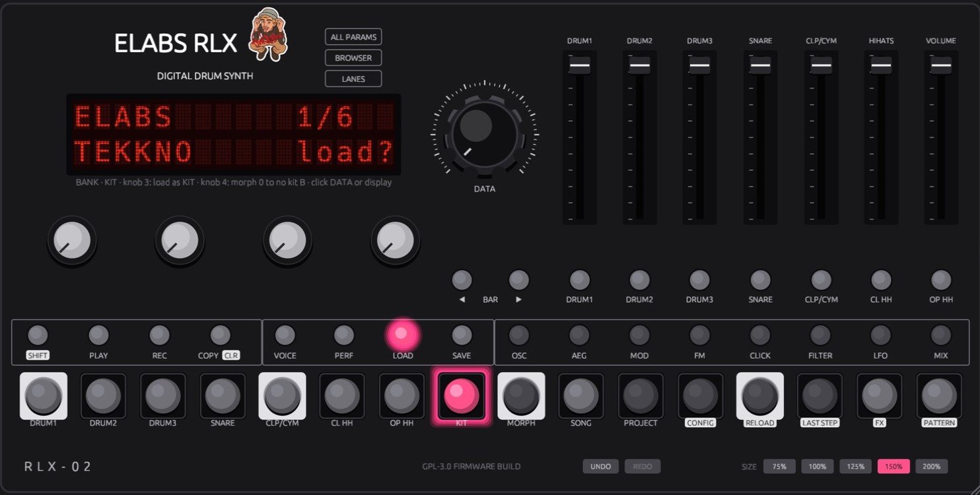Tap the PATTERN pad
The height and width of the screenshot is (495, 980).
[939, 396]
